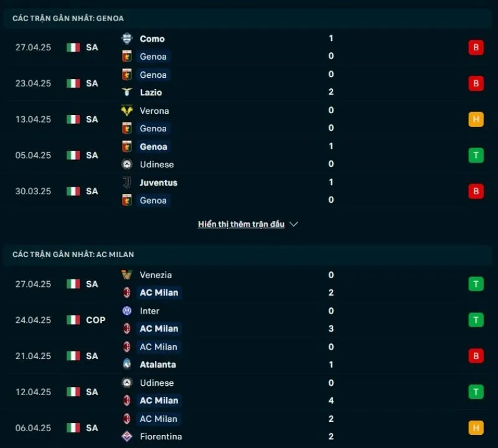Select the orange H badge on Verona row
The width and height of the screenshot is (498, 448).
pyautogui.click(x=476, y=119)
